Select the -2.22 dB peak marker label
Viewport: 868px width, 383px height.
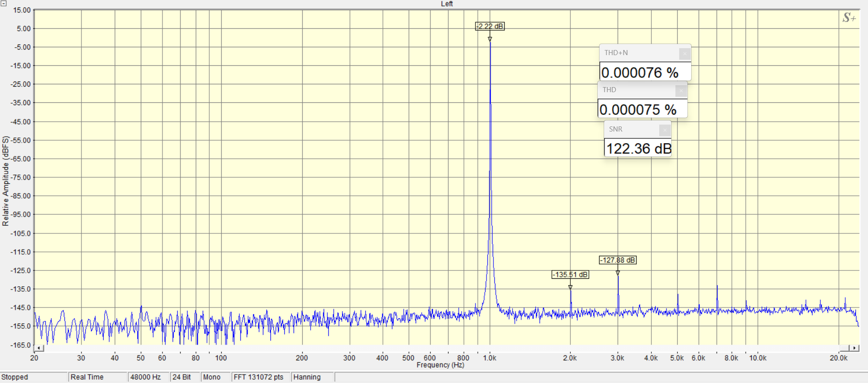490,26
